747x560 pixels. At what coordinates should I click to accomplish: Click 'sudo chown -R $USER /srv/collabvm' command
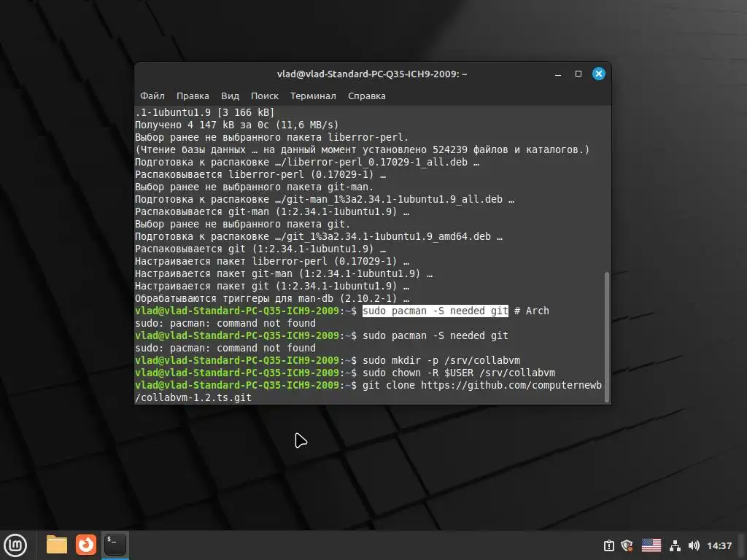pyautogui.click(x=459, y=373)
